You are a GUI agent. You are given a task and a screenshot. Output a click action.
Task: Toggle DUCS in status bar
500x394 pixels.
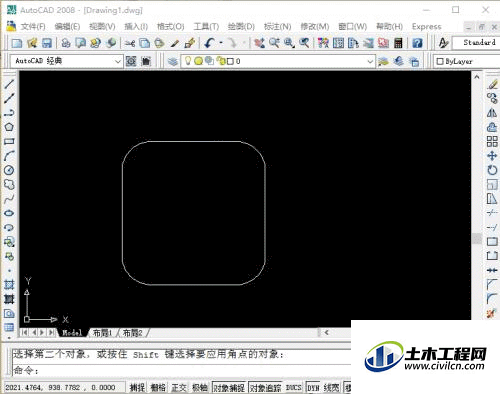294,388
